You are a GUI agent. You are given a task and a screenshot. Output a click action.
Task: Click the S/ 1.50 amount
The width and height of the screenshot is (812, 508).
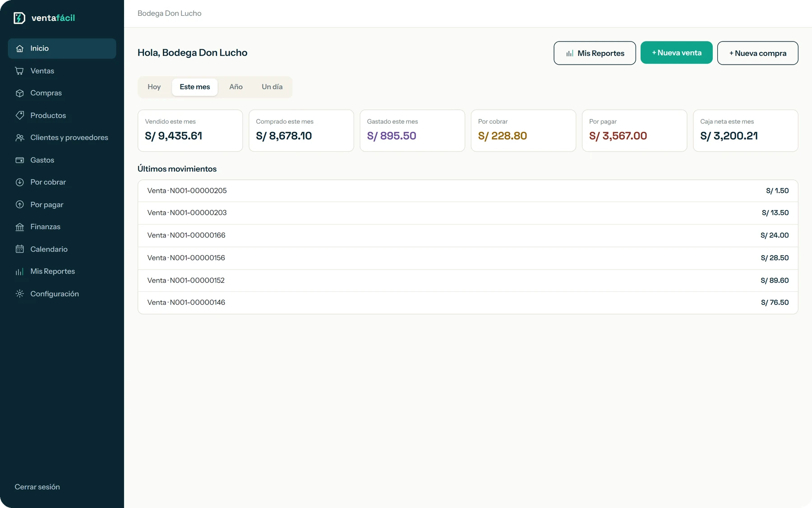pyautogui.click(x=777, y=191)
